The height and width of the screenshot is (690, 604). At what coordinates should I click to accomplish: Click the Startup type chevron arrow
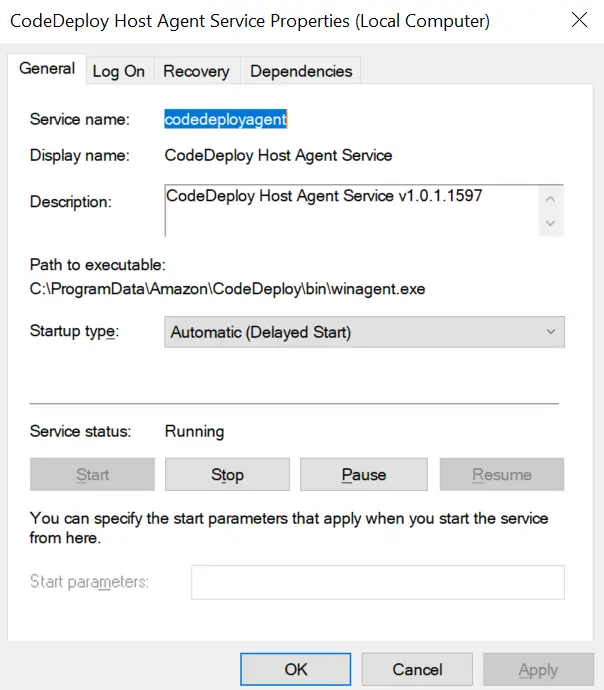(551, 332)
